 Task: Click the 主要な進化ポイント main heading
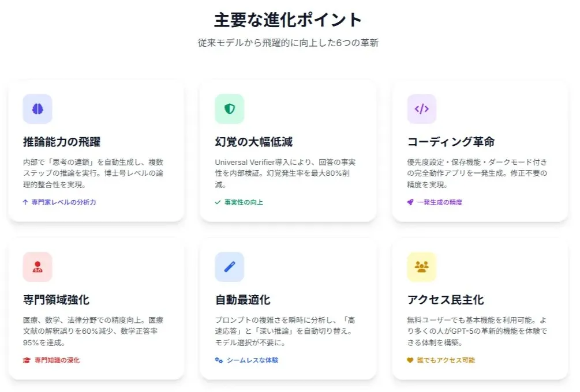click(x=288, y=20)
